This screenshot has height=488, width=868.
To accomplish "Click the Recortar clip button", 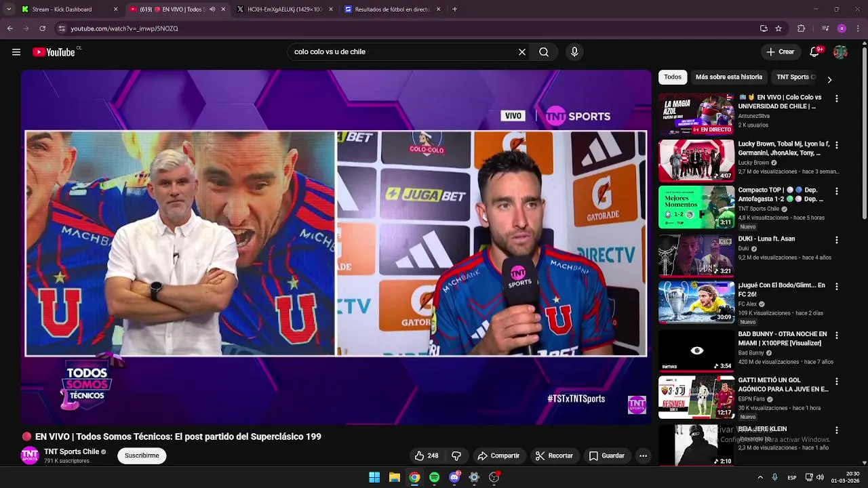I will tap(554, 456).
